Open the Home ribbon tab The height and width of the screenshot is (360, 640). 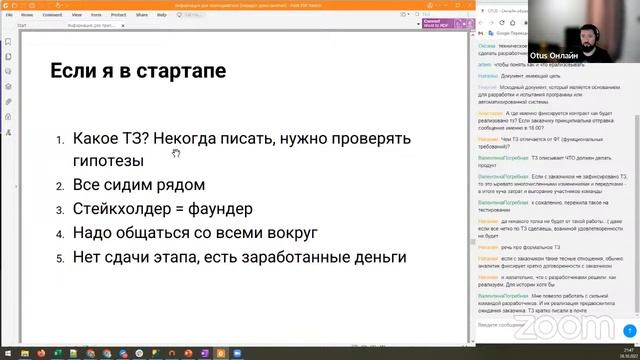coord(27,15)
